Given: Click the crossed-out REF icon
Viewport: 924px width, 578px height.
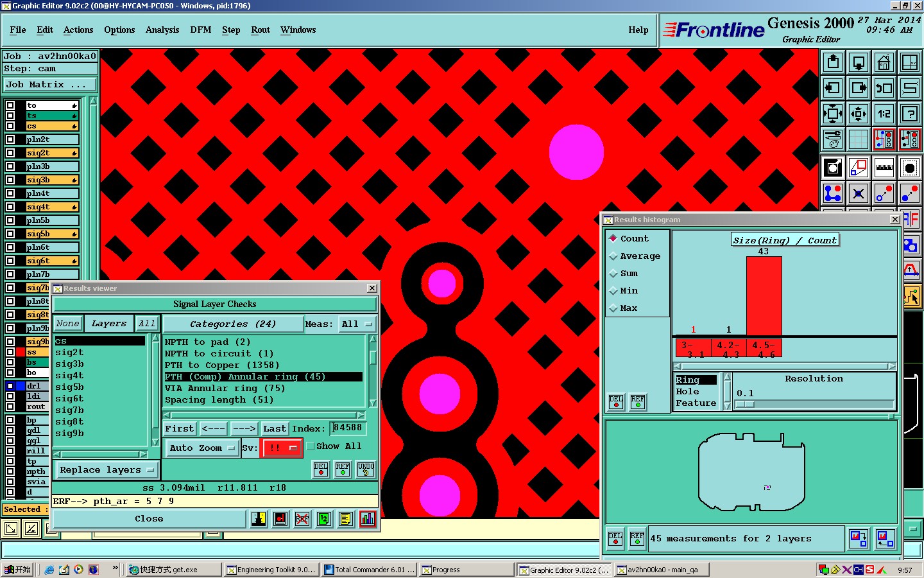Looking at the screenshot, I should pos(302,519).
